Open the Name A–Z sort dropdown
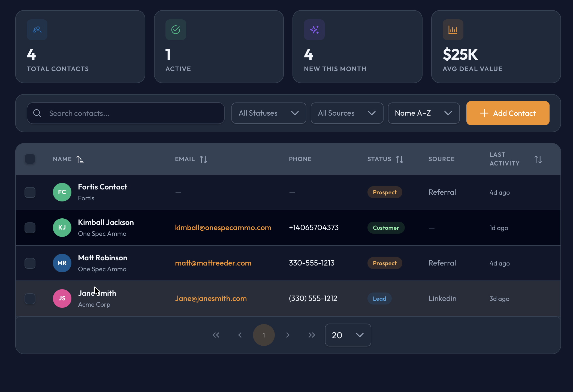The height and width of the screenshot is (392, 573). click(x=423, y=113)
